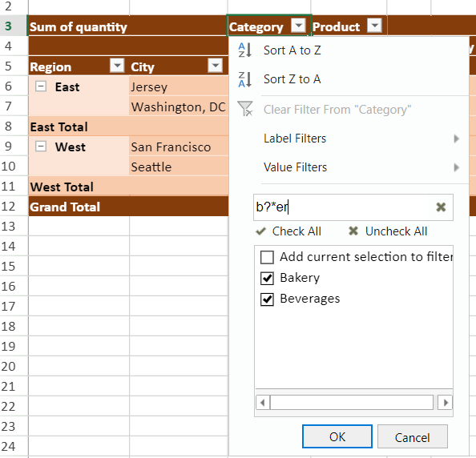Select the West Total row label
The image size is (476, 458).
[62, 187]
